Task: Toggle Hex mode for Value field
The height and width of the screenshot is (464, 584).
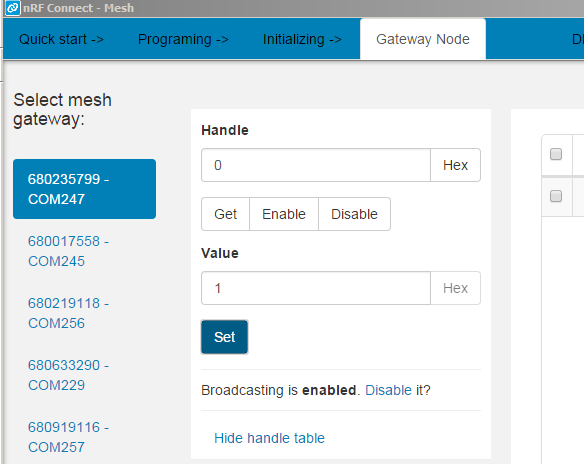Action: [x=455, y=288]
